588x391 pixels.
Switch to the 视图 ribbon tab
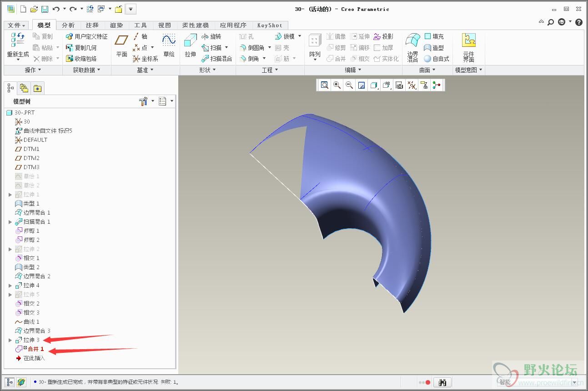point(165,25)
